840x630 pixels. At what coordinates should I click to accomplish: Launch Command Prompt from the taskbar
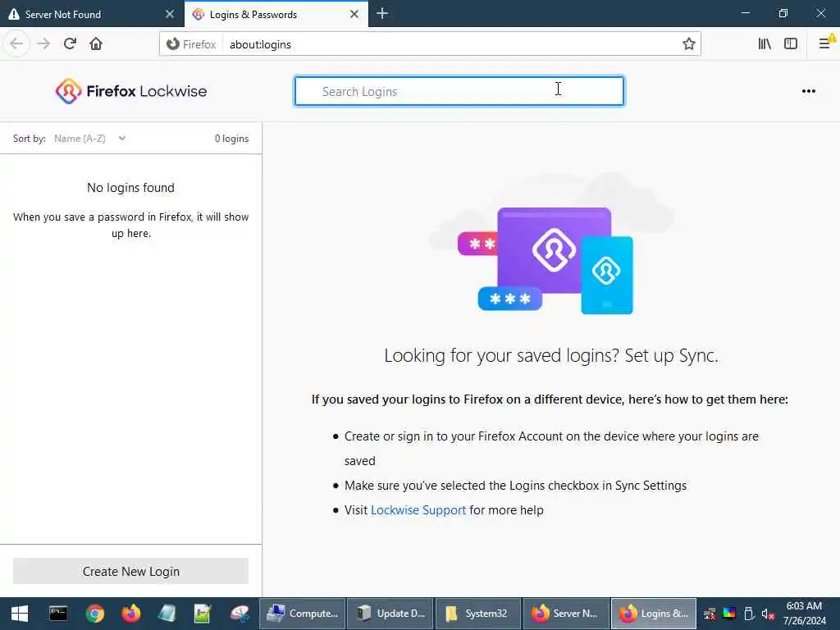tap(58, 614)
